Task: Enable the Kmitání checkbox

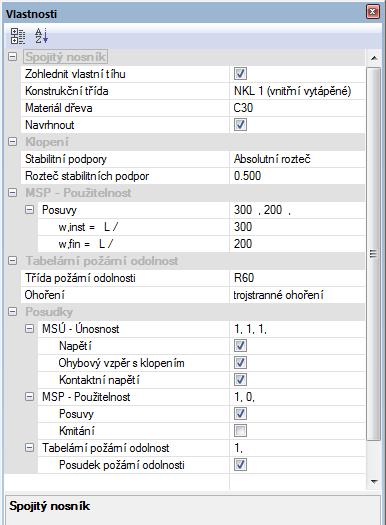Action: coord(240,431)
